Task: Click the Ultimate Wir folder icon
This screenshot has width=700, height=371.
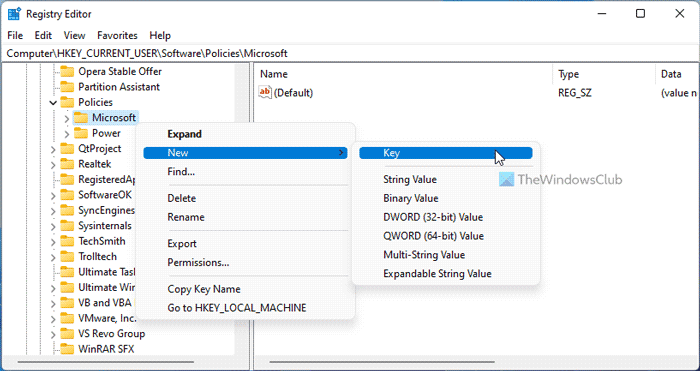Action: tap(67, 287)
